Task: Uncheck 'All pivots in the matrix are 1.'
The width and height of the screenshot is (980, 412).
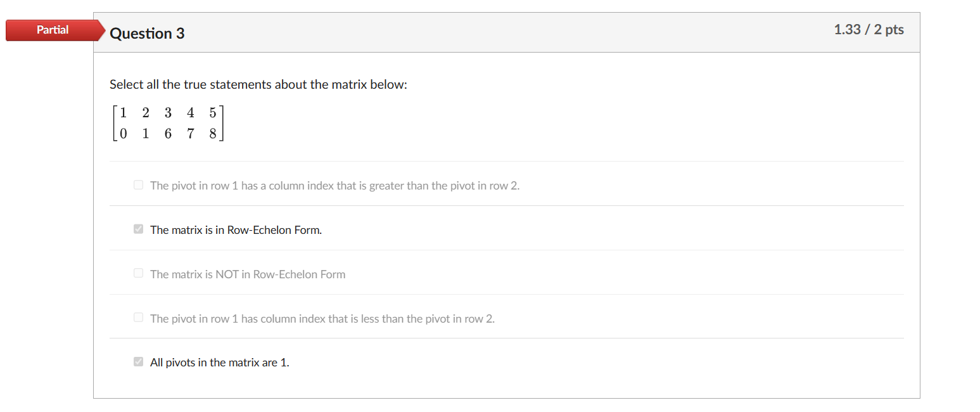Action: 138,361
